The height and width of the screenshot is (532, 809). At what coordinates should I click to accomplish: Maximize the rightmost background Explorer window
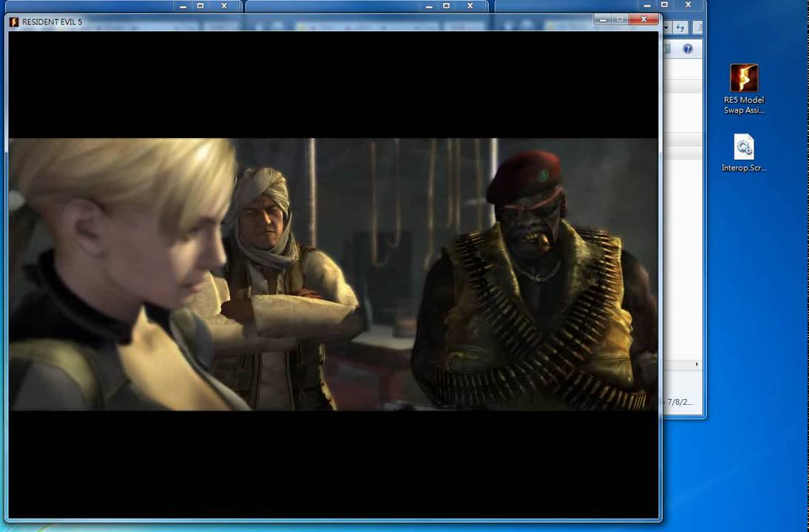click(665, 5)
